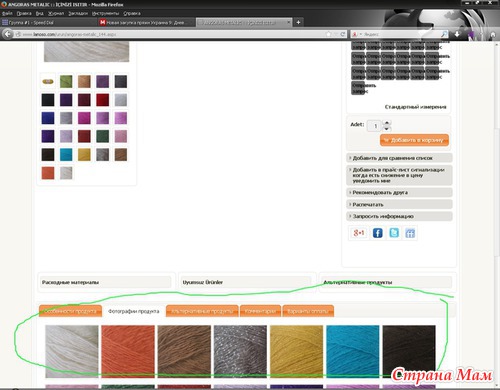
Task: Click the FriendFeed share icon
Action: [x=410, y=233]
